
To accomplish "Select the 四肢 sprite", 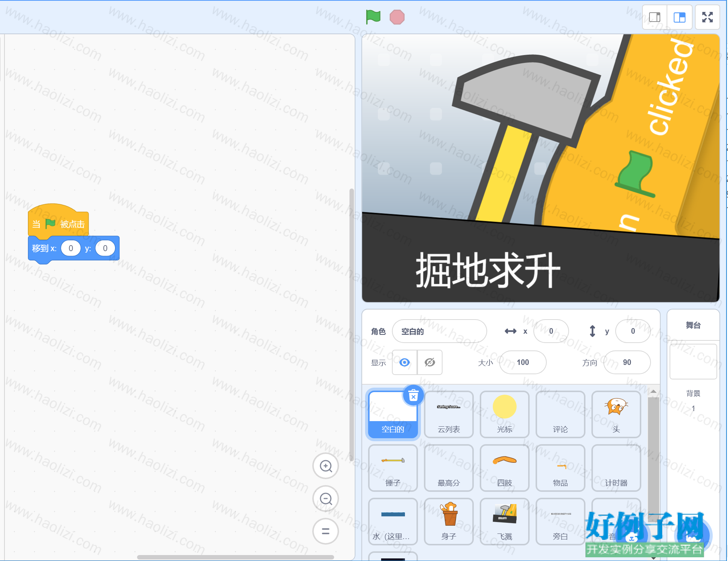I will coord(505,468).
